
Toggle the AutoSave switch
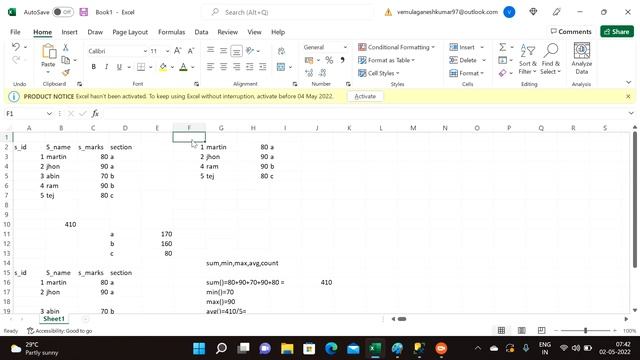(63, 12)
